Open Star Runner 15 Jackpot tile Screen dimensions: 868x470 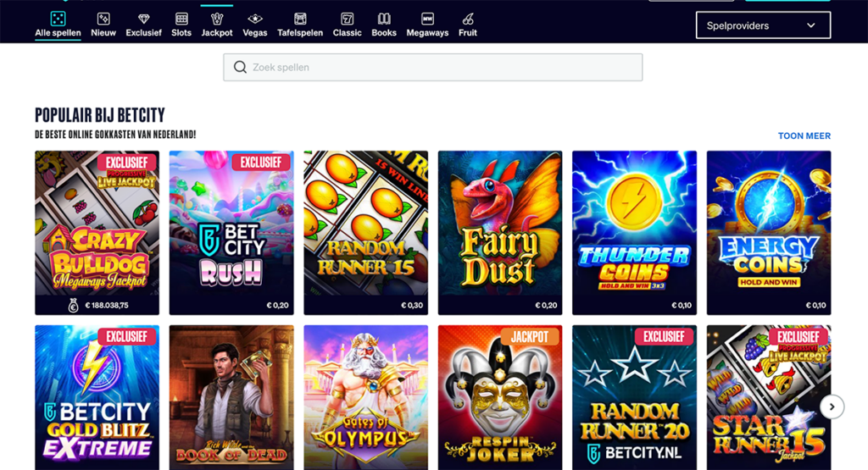[769, 397]
